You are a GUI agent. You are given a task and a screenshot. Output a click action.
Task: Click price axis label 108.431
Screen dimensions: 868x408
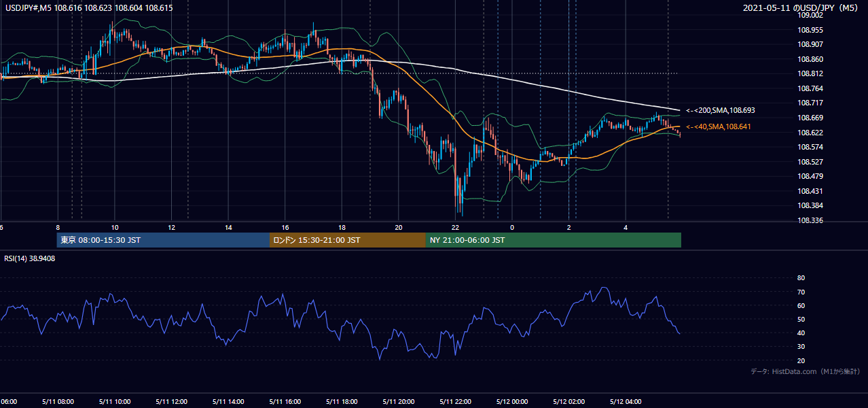(811, 191)
